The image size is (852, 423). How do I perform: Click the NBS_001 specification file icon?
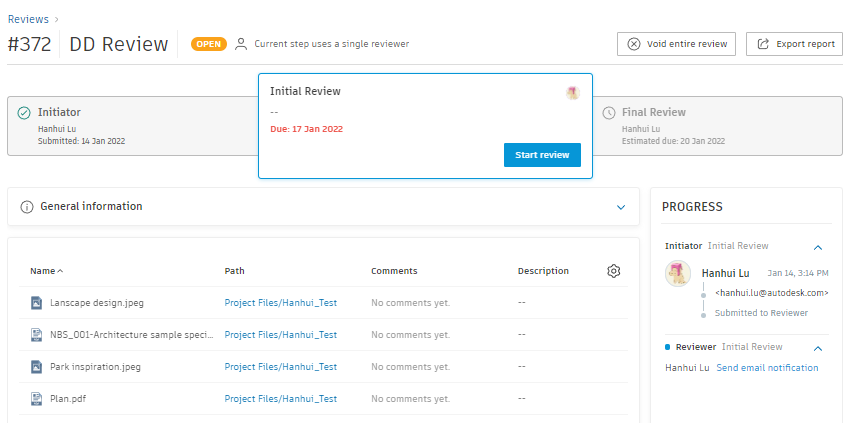(36, 335)
